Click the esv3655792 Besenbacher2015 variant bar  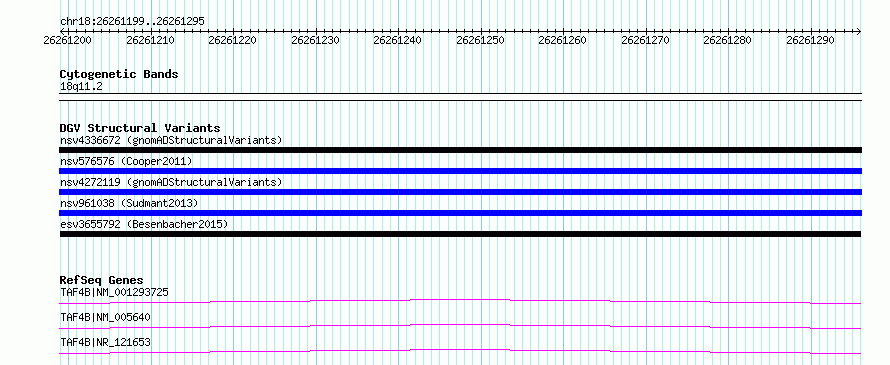460,234
